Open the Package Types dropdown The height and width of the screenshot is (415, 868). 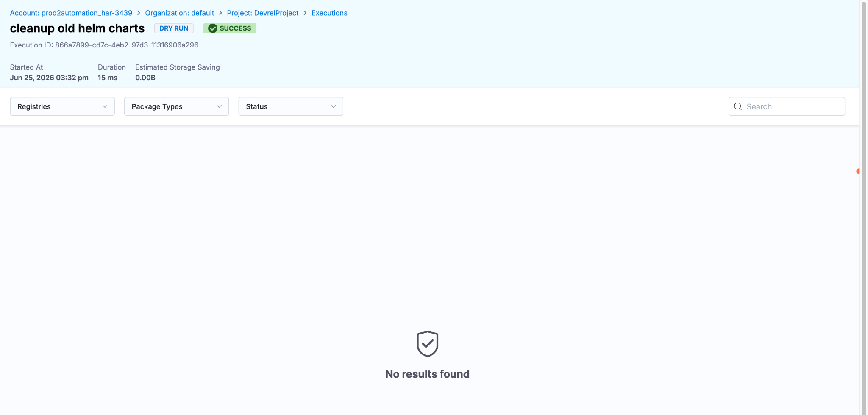[x=176, y=106]
